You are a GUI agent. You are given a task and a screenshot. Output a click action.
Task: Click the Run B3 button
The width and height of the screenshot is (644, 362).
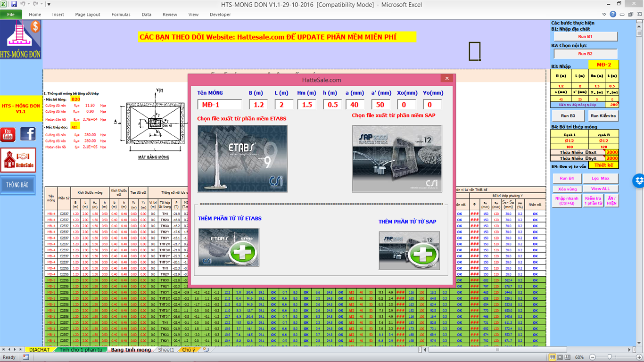click(x=568, y=115)
